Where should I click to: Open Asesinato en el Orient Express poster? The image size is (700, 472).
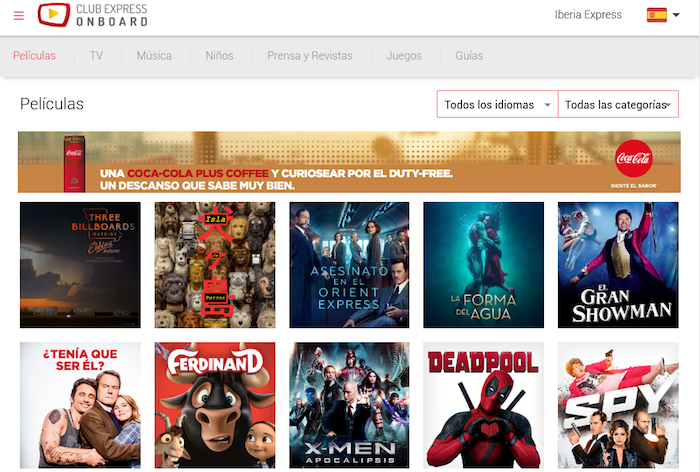349,265
